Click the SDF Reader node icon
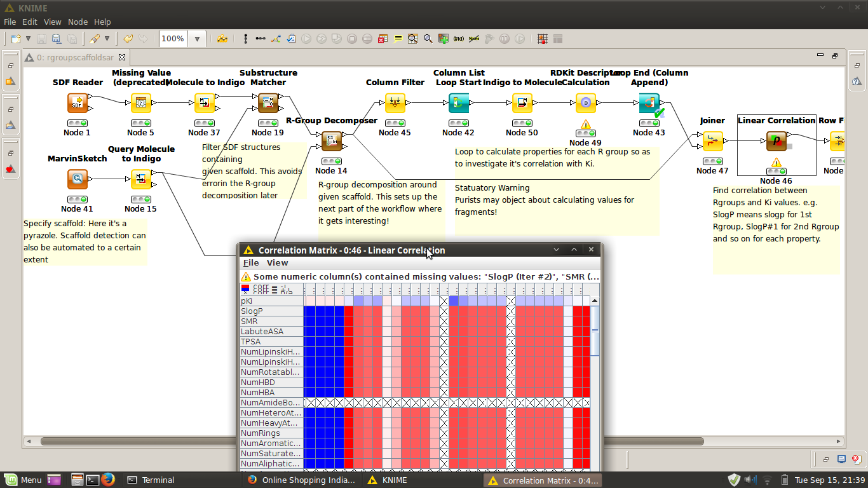Screen dimensions: 868x488 tap(78, 102)
